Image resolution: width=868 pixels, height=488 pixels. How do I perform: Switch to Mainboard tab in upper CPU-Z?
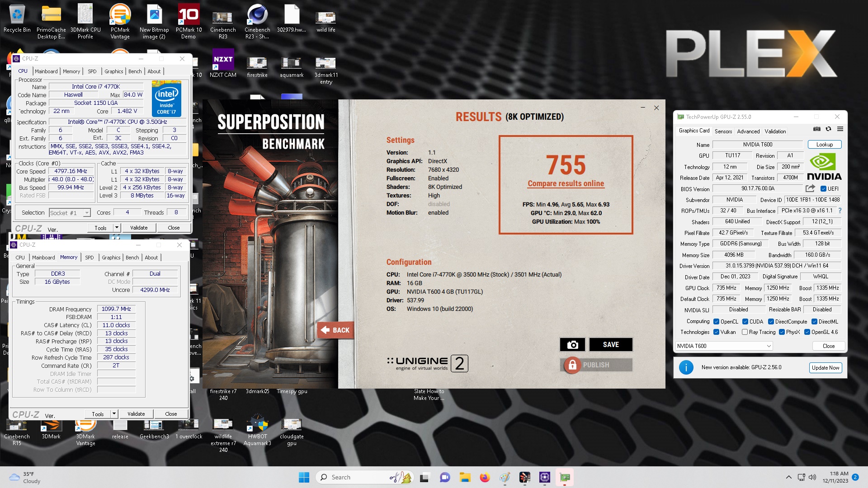tap(46, 71)
